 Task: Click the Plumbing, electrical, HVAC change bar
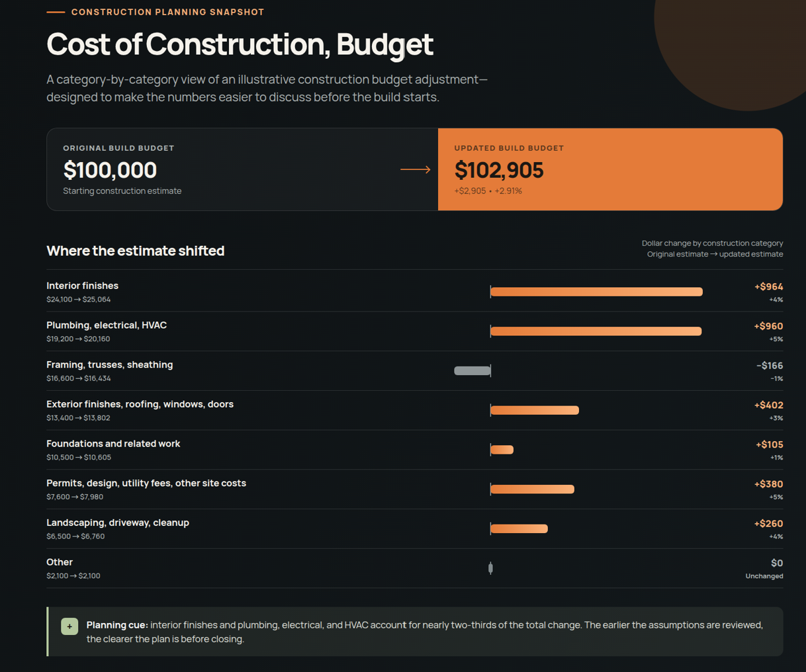tap(596, 331)
